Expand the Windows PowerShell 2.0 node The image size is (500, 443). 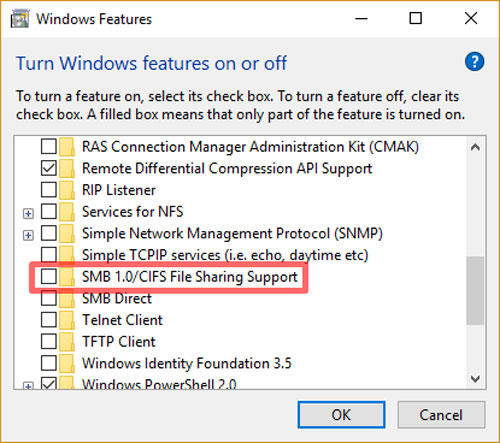[28, 386]
